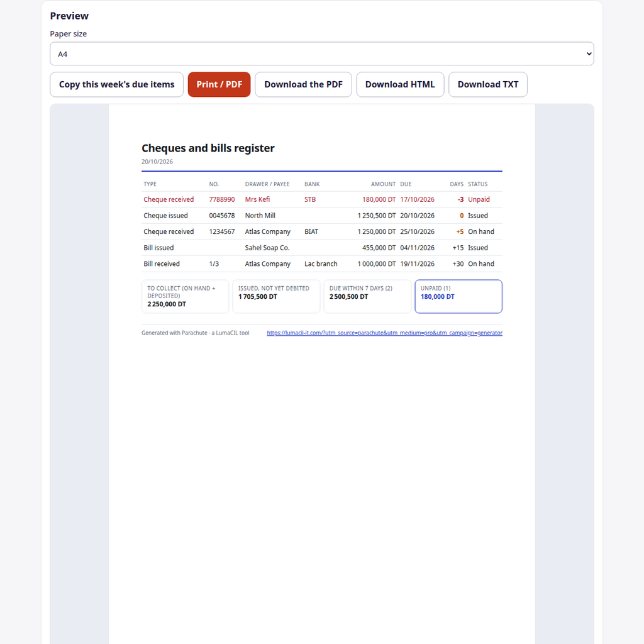Screen dimensions: 644x644
Task: Click the due date 17/10/2026
Action: [418, 199]
